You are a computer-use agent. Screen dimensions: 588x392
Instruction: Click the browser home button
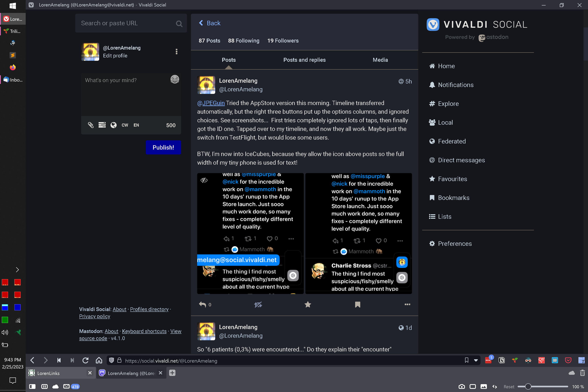coord(99,360)
